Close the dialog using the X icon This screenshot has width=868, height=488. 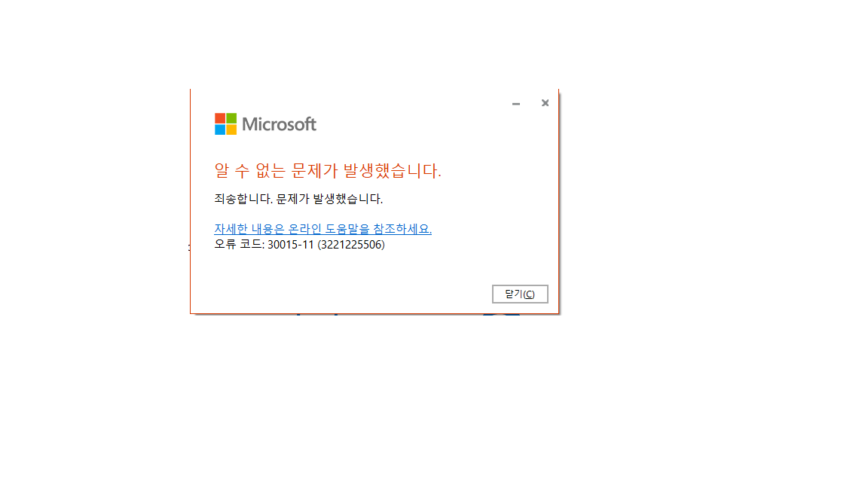coord(546,103)
